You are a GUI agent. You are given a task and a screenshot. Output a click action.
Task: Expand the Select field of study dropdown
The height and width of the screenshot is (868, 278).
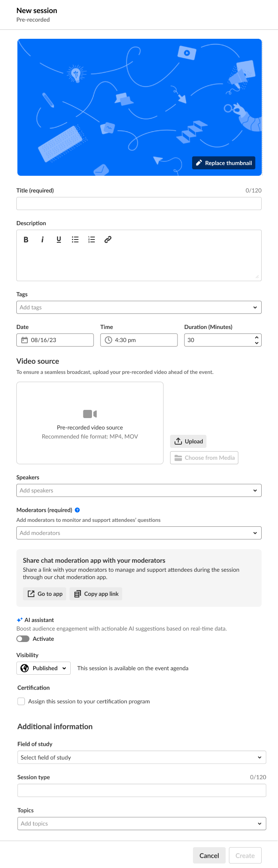tap(259, 757)
